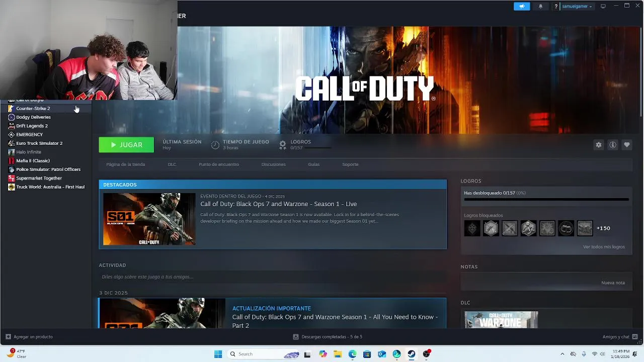This screenshot has height=362, width=644.
Task: Open the Guías tab
Action: tap(314, 164)
